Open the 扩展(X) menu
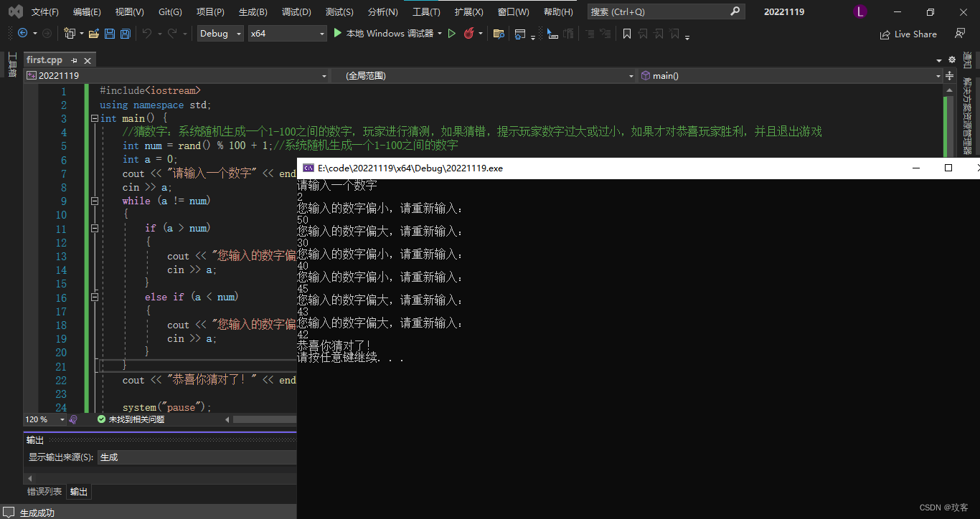Image resolution: width=980 pixels, height=519 pixels. [468, 11]
